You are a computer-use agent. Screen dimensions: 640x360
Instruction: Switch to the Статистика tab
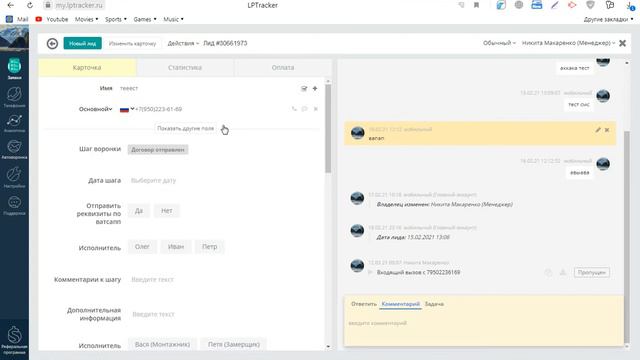(185, 68)
